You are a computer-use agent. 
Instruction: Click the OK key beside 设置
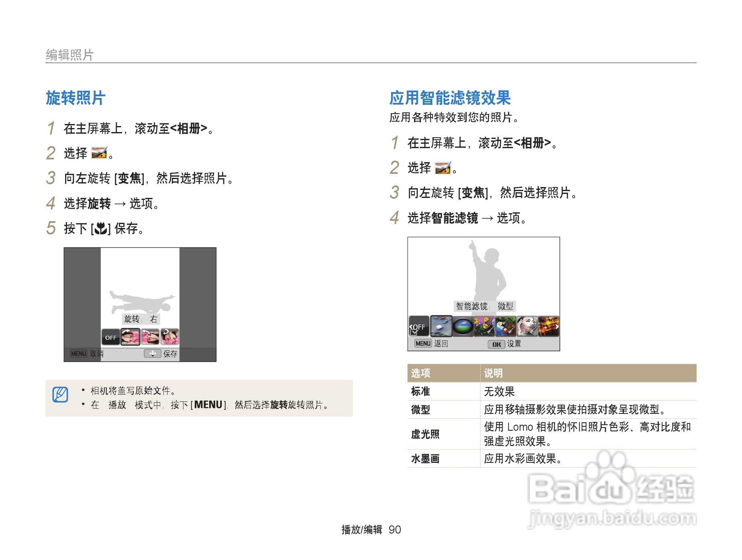[496, 344]
